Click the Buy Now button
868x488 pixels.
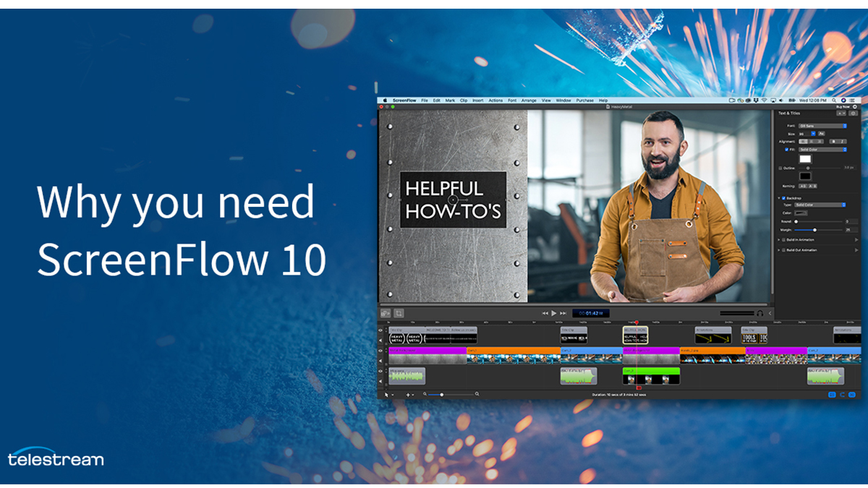(x=843, y=107)
